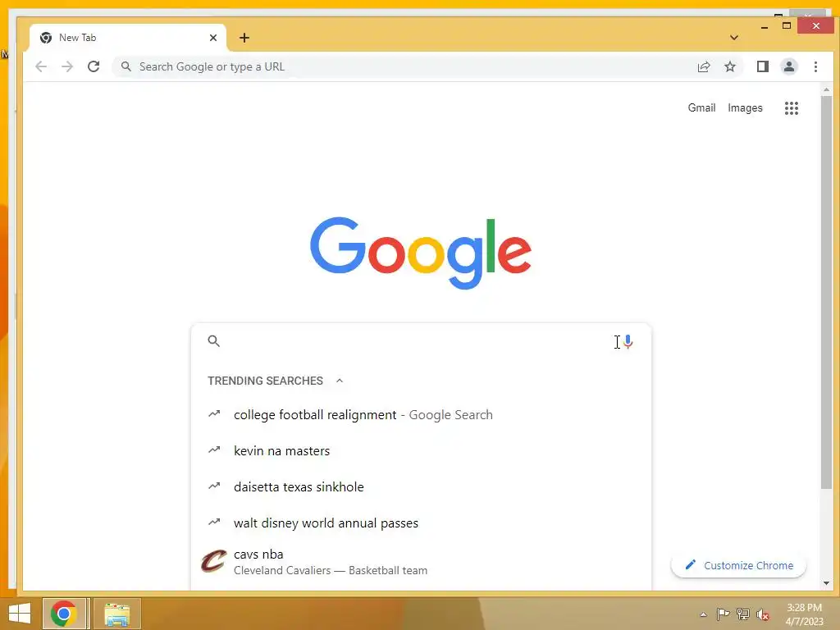Close the New Tab tab

point(213,38)
